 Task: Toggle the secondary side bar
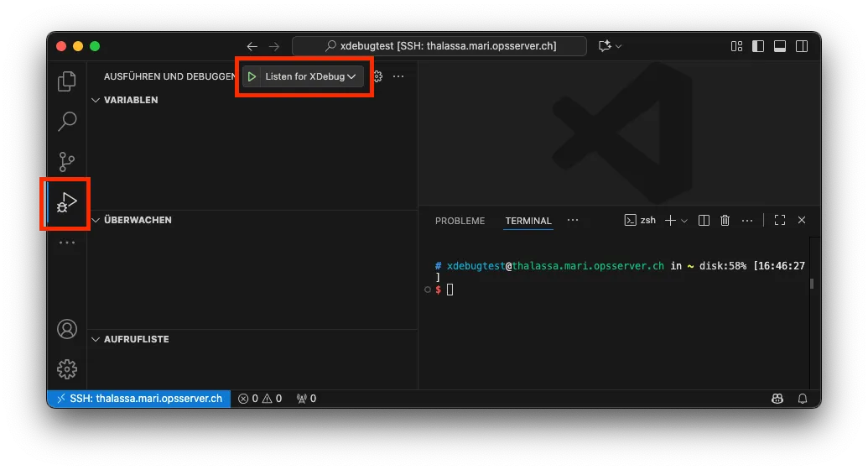click(802, 46)
